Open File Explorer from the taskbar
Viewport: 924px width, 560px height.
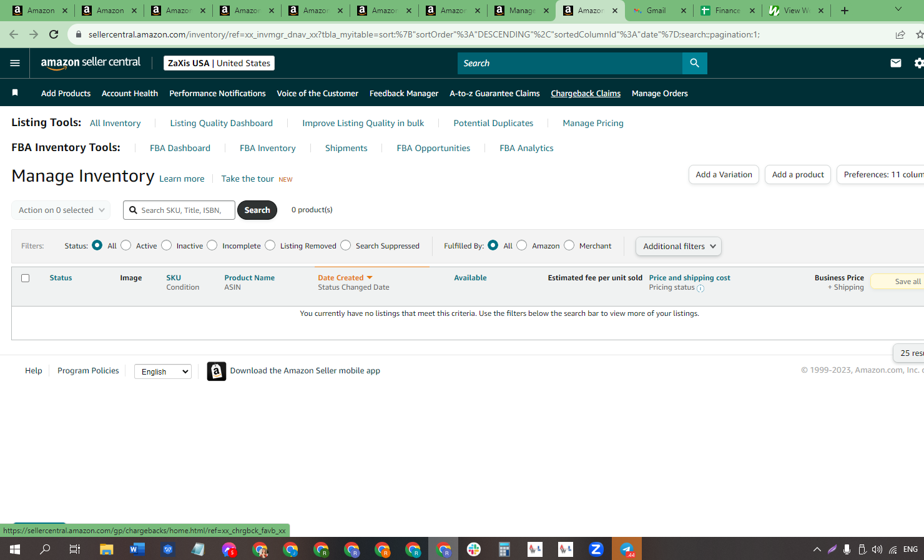click(x=107, y=549)
